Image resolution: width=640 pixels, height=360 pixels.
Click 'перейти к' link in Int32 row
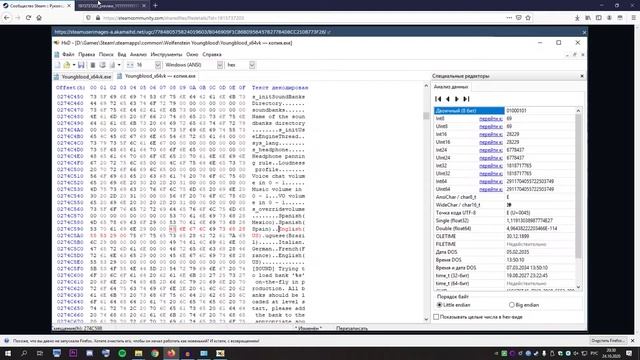pyautogui.click(x=491, y=166)
